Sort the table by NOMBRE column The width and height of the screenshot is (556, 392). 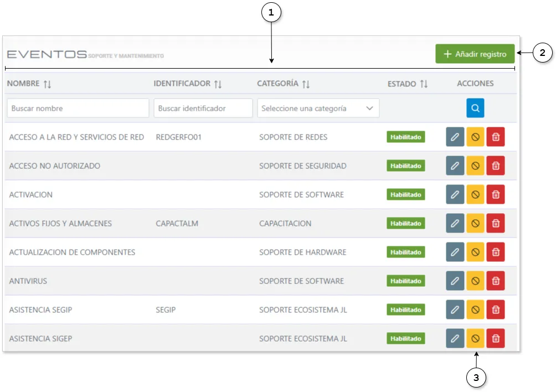pos(47,84)
